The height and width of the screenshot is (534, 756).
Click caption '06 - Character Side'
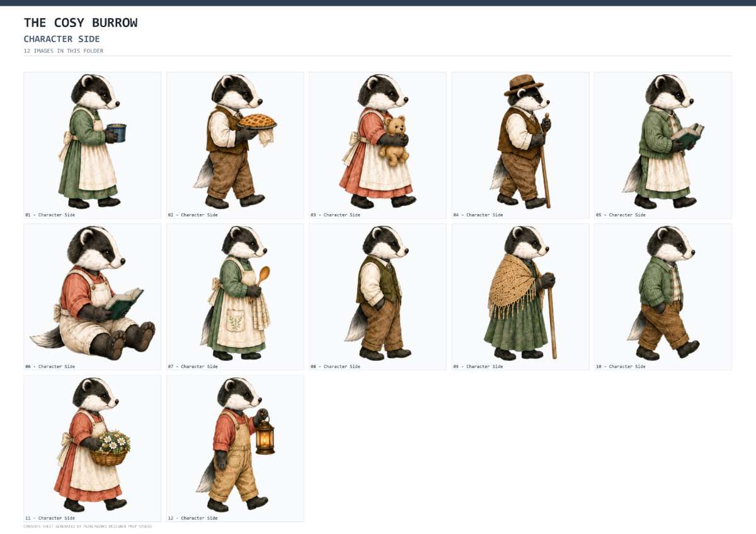point(50,366)
